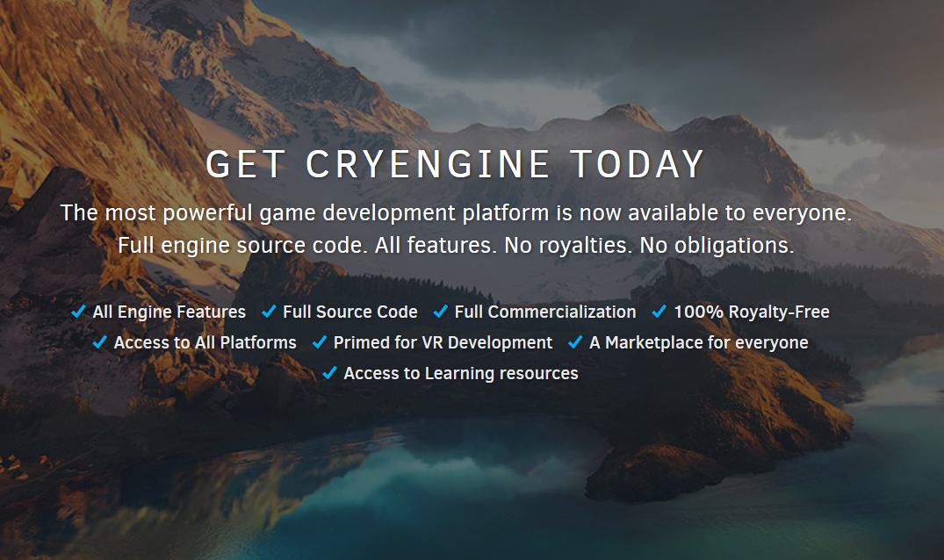Image resolution: width=944 pixels, height=560 pixels.
Task: Click the checkmark icon beside Access to Learning resources
Action: click(329, 373)
